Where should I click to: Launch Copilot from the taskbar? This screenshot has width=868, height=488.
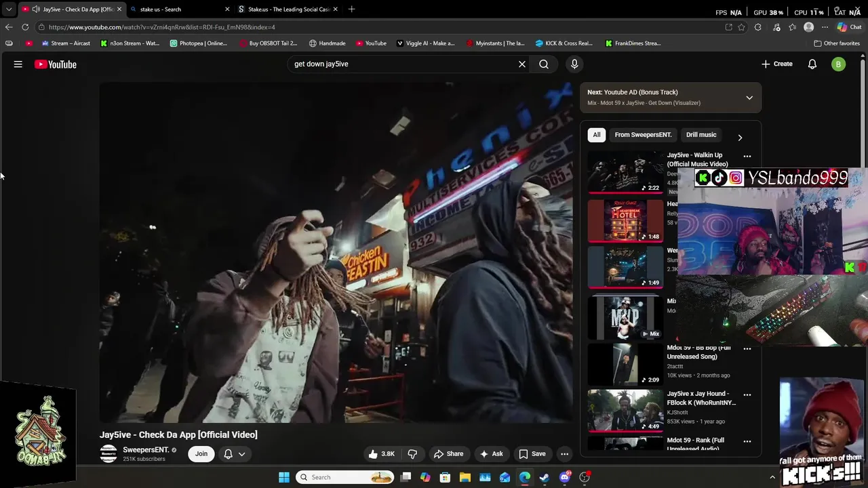coord(425,477)
